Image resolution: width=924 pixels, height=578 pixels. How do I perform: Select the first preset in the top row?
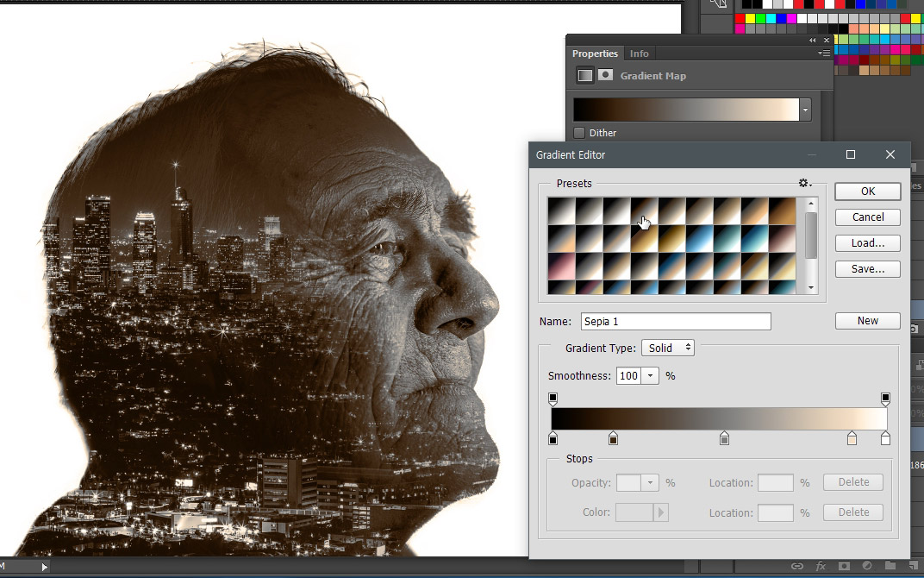pos(561,210)
